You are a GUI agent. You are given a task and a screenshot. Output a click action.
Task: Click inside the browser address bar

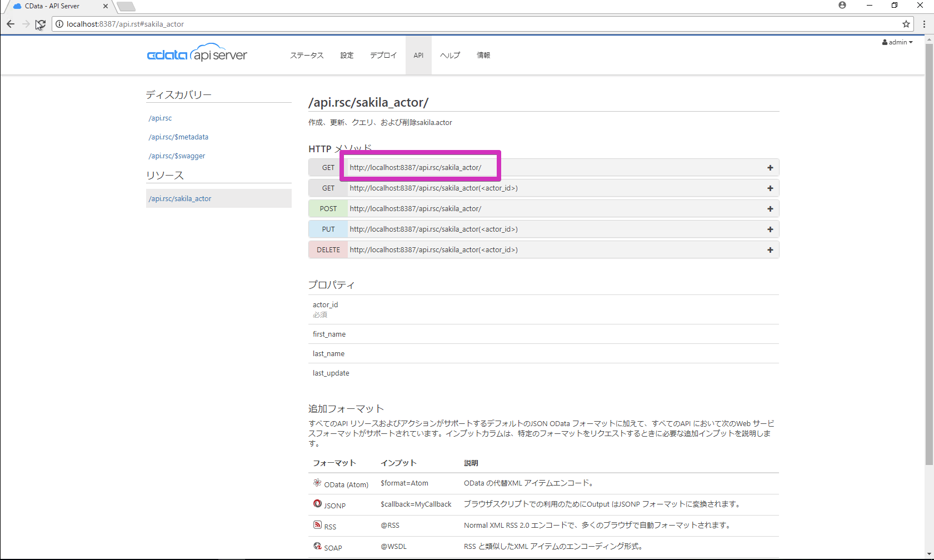coord(222,24)
